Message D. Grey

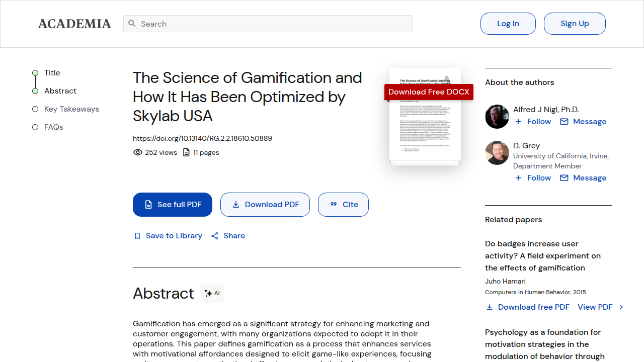(x=590, y=178)
